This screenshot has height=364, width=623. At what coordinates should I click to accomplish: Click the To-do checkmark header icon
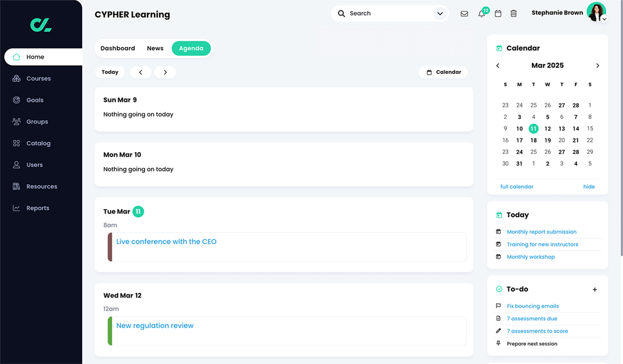(499, 289)
